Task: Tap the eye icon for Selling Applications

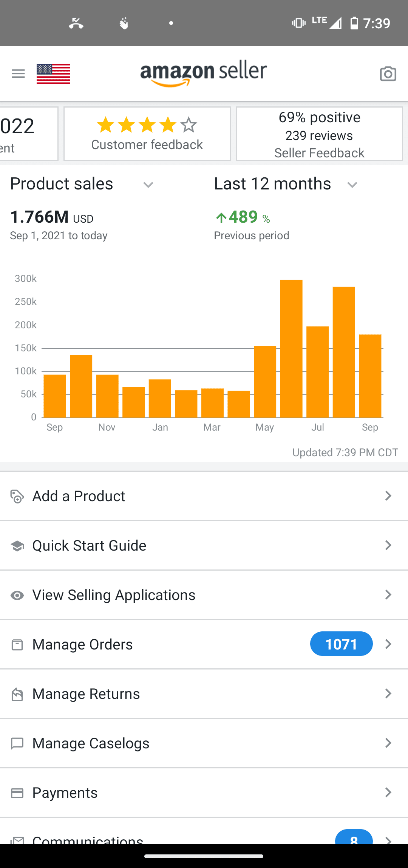Action: (17, 595)
